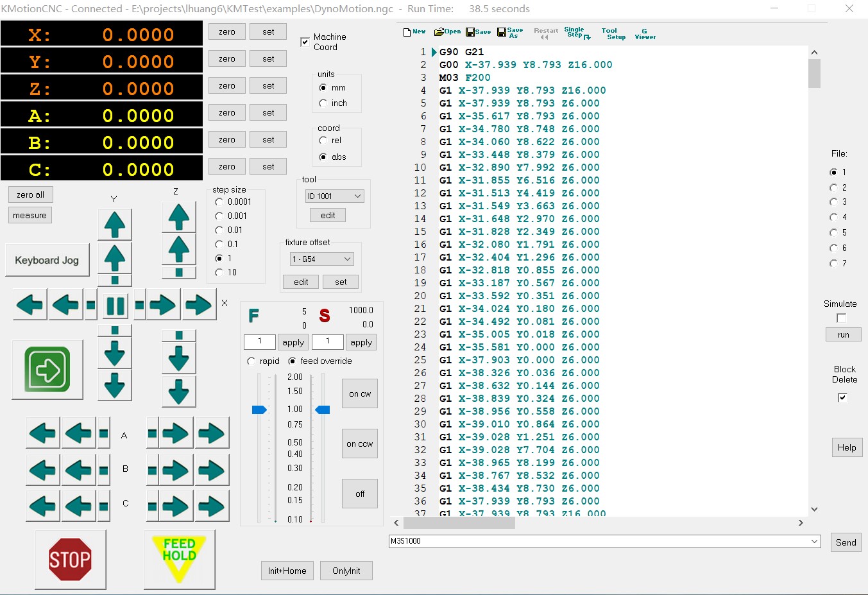Viewport: 868px width, 595px height.
Task: Click the Init+Home button
Action: click(x=287, y=571)
